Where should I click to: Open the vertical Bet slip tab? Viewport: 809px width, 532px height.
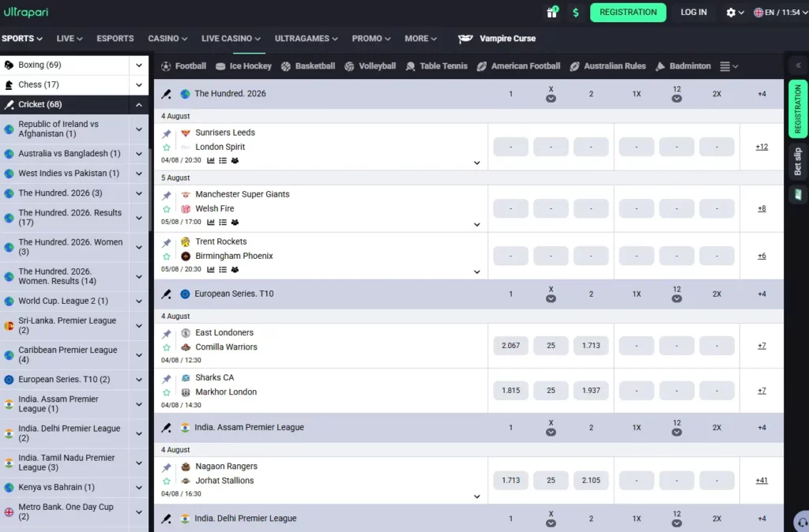(798, 161)
